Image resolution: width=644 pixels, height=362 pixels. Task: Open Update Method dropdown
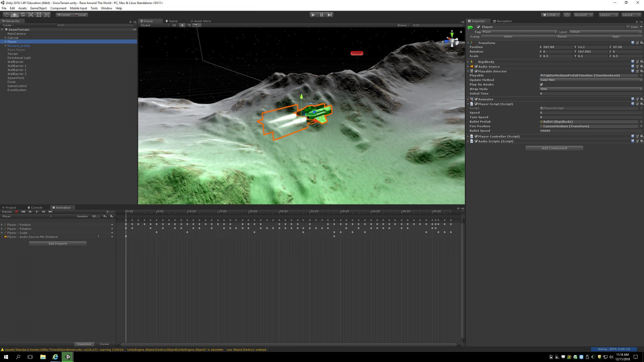(591, 80)
